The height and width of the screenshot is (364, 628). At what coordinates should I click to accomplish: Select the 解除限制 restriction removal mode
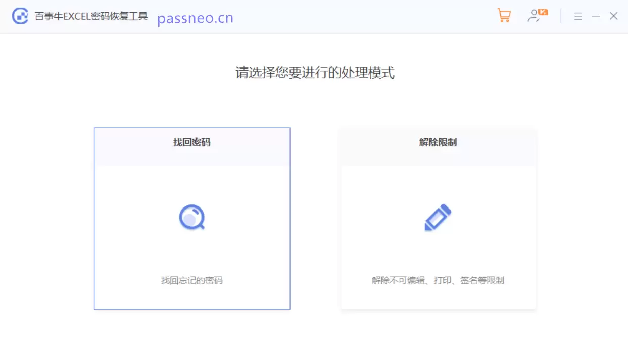438,217
